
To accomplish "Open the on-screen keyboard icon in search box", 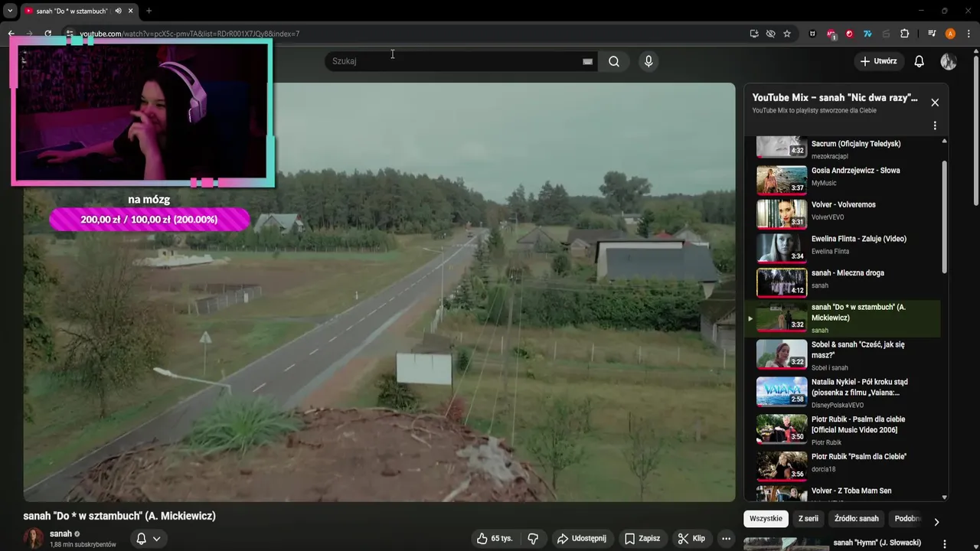I will 587,61.
